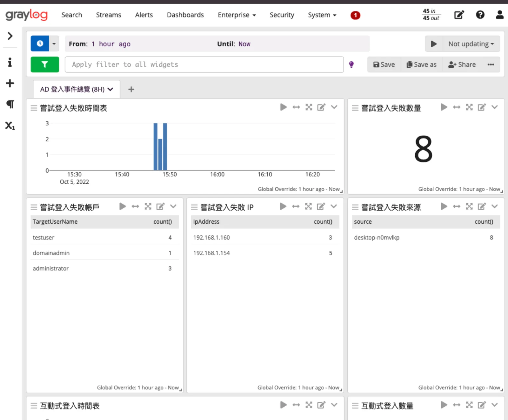Open 嘗試登入失敗帳戶 widget actions chevron
This screenshot has width=508, height=420.
click(x=173, y=207)
